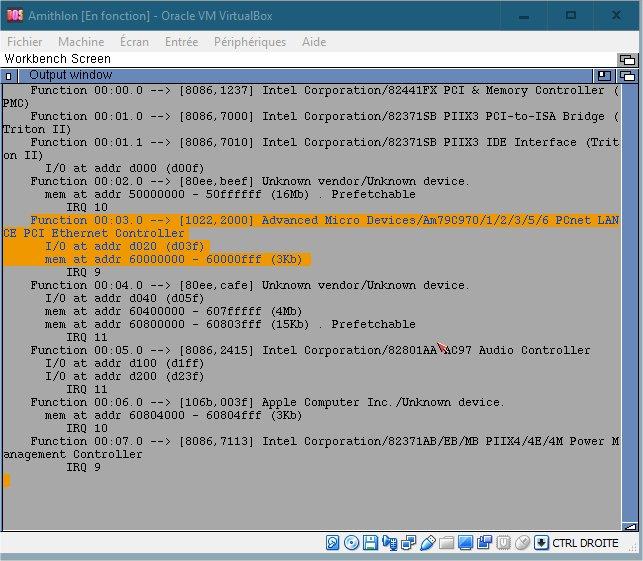Click the Output window depth gadget

627,76
